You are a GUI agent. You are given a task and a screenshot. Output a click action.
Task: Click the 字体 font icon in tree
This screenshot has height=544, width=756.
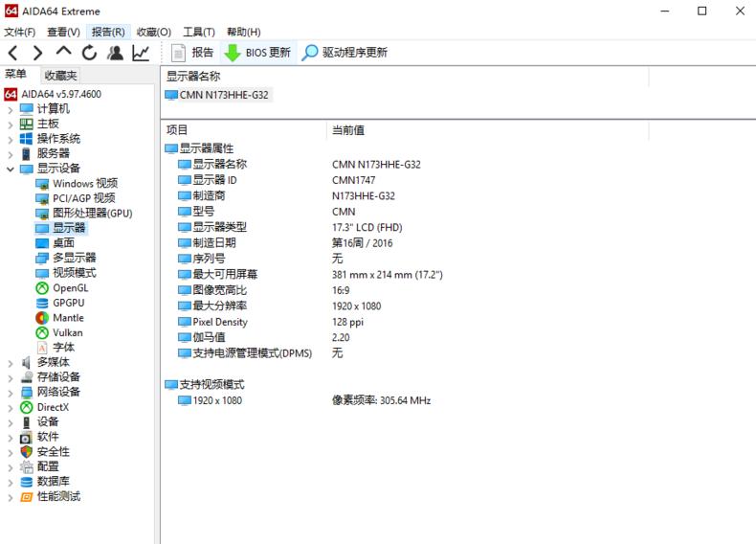[x=42, y=348]
